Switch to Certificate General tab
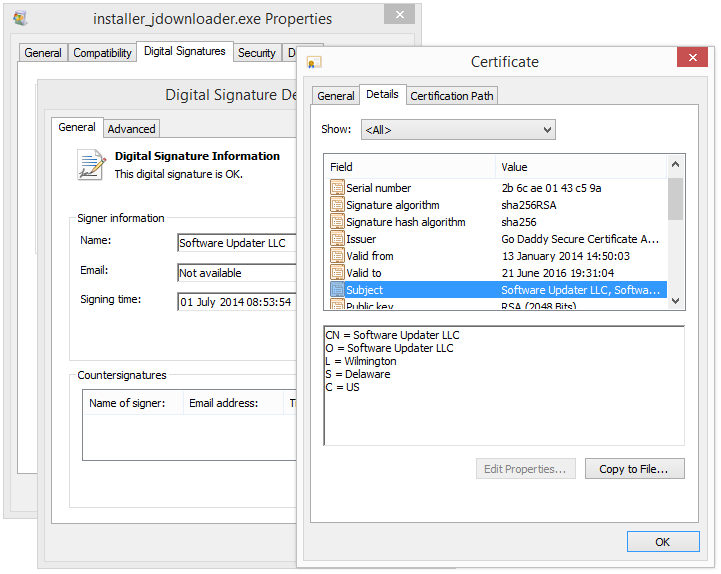Screen dimensions: 721x574 [x=336, y=96]
